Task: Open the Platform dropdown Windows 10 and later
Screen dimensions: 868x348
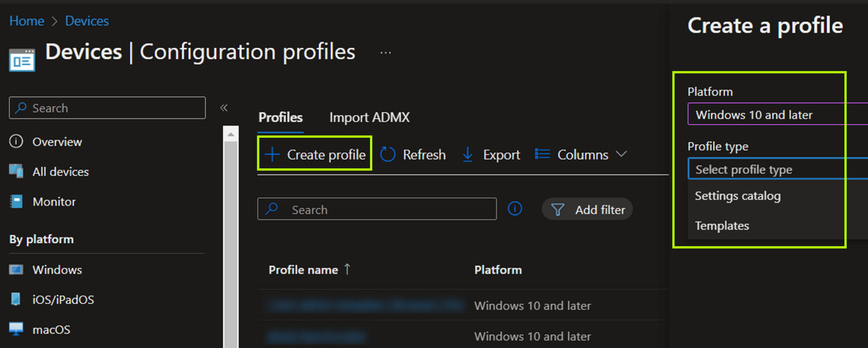Action: click(x=778, y=114)
